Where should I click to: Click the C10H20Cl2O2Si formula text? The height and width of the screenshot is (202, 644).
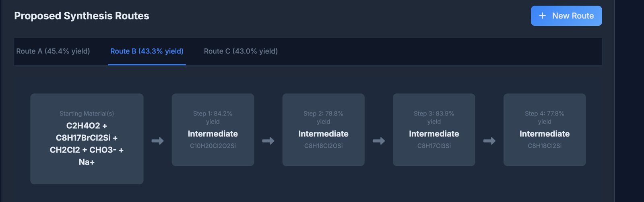point(213,146)
